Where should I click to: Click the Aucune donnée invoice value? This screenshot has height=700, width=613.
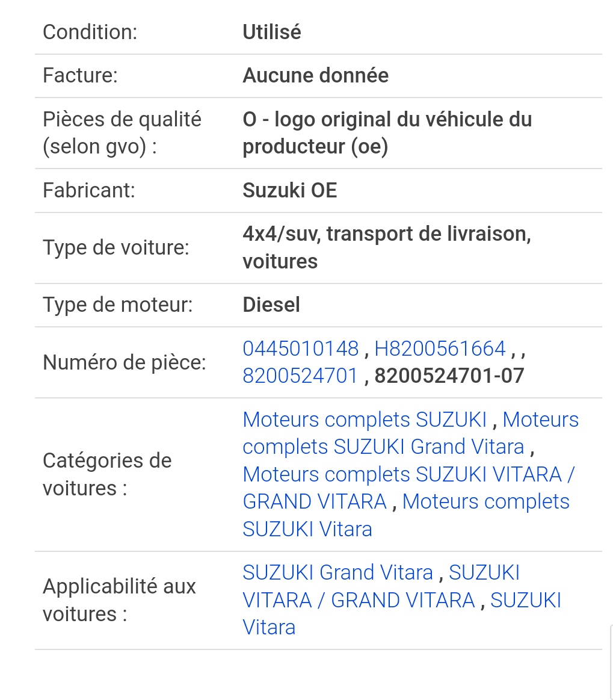click(x=315, y=75)
